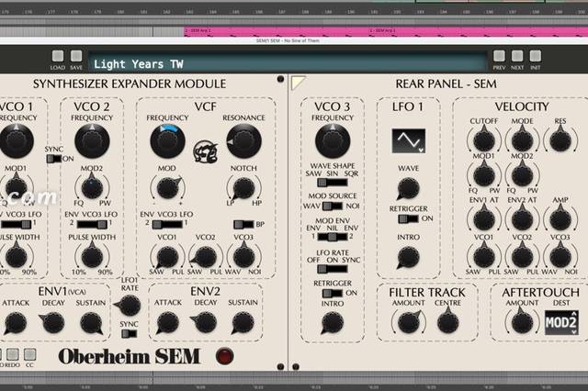Open the LFO 1 waveform selector display

(x=409, y=140)
